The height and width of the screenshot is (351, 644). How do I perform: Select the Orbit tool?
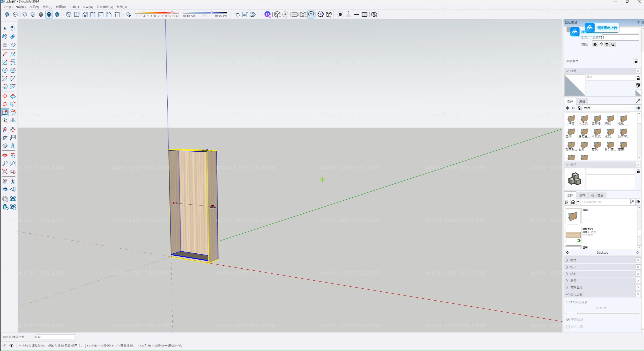5,155
